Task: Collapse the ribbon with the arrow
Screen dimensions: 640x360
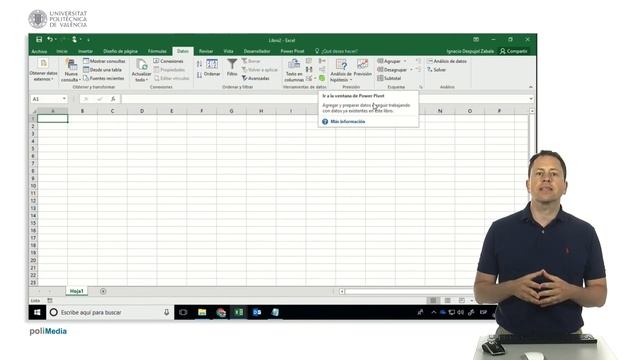Action: (x=531, y=87)
